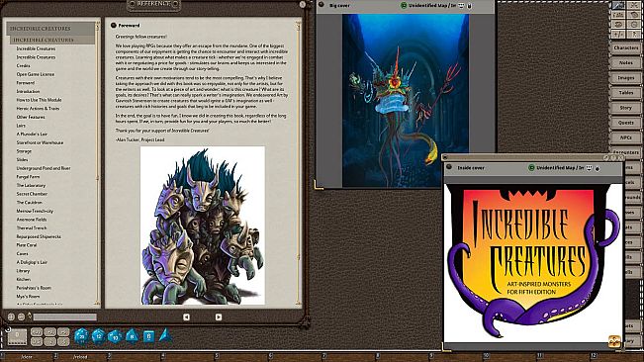Roll the d20 die

tap(82, 336)
